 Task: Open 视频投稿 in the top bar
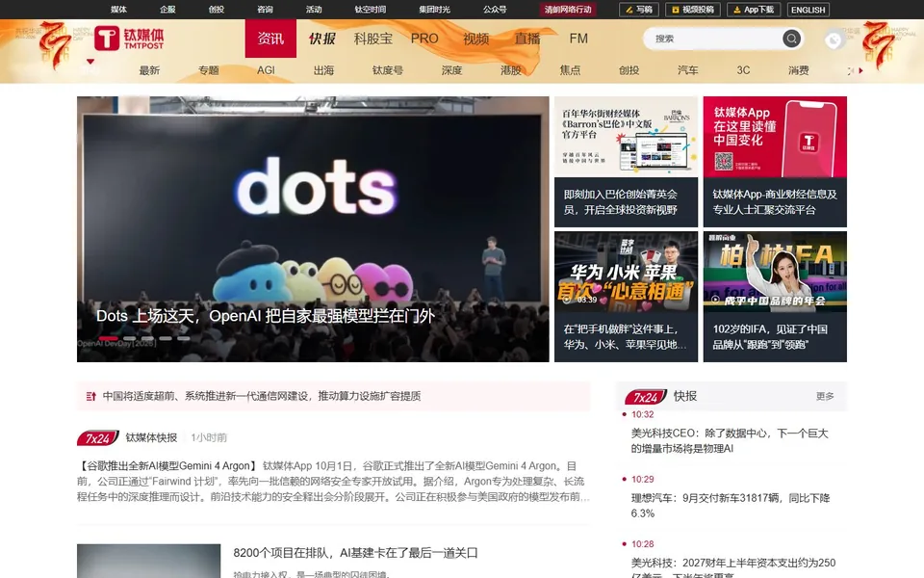point(693,10)
